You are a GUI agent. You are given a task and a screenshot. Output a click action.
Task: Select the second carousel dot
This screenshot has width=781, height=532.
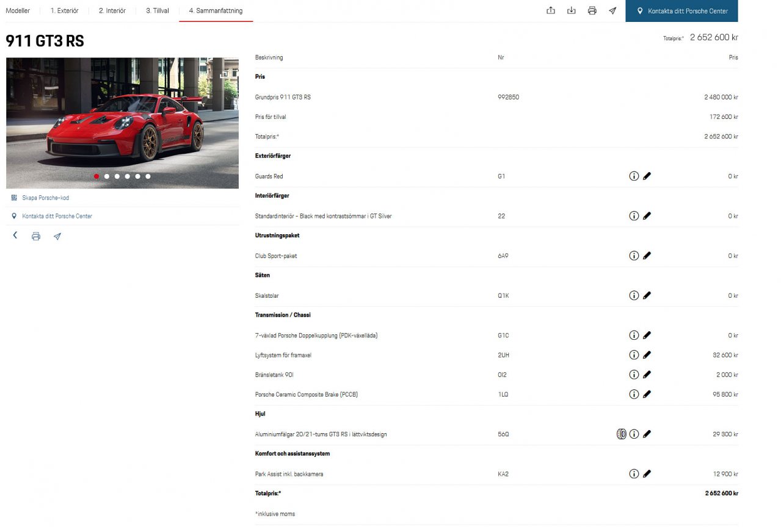click(107, 176)
